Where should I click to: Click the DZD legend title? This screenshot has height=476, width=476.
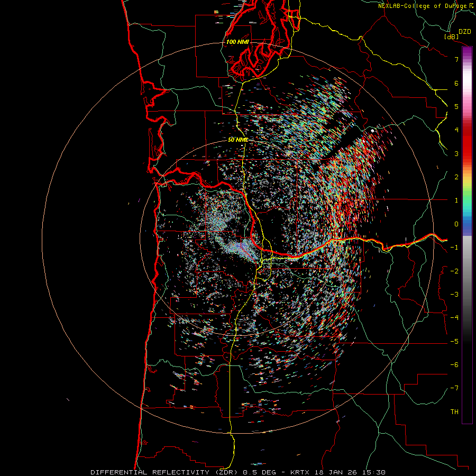click(465, 32)
